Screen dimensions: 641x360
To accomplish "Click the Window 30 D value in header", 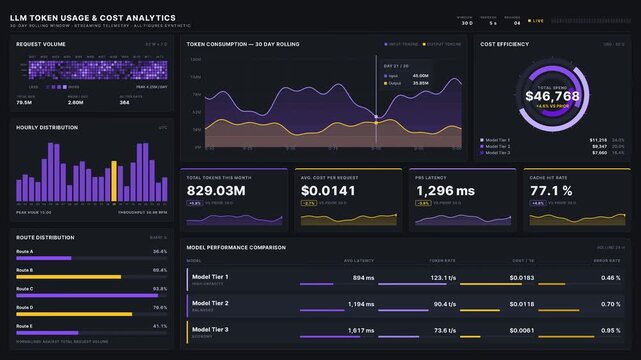I will click(x=467, y=23).
